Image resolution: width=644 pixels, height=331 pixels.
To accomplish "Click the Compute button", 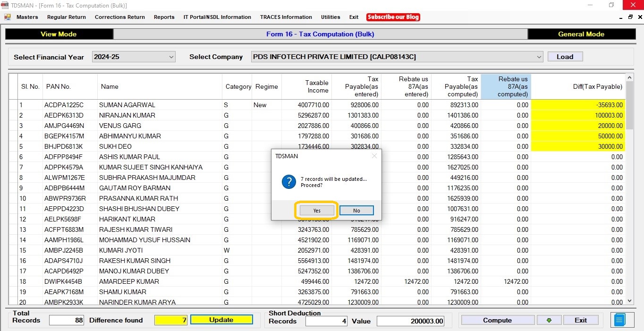I will [x=498, y=320].
